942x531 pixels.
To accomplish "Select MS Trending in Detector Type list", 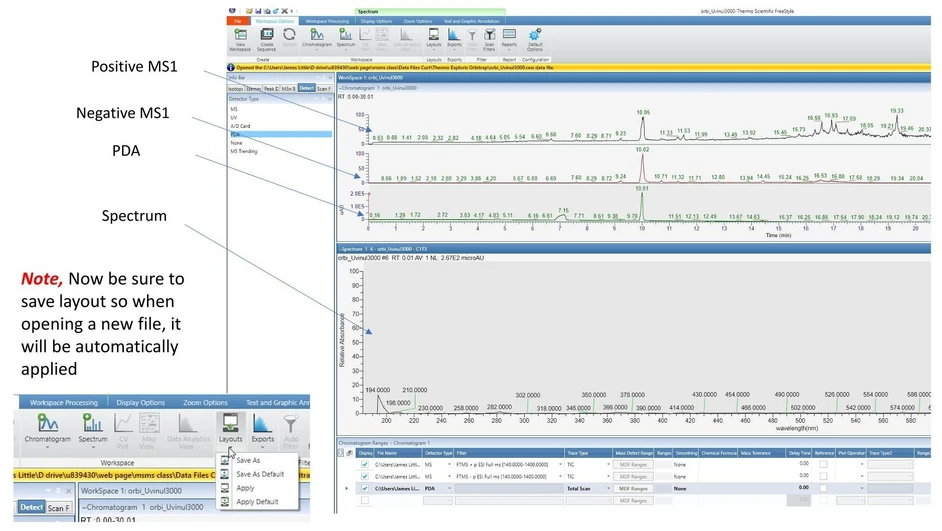I will click(x=244, y=151).
